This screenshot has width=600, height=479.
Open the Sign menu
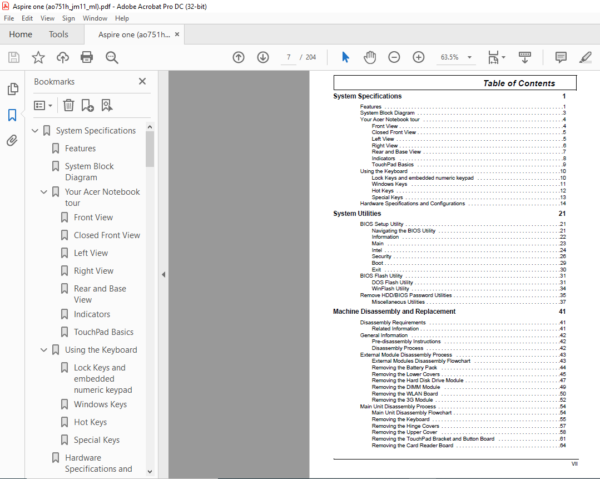(68, 18)
